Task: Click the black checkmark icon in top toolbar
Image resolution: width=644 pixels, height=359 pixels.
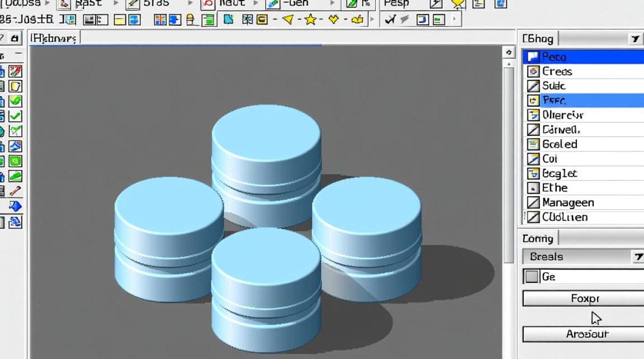Action: [391, 20]
